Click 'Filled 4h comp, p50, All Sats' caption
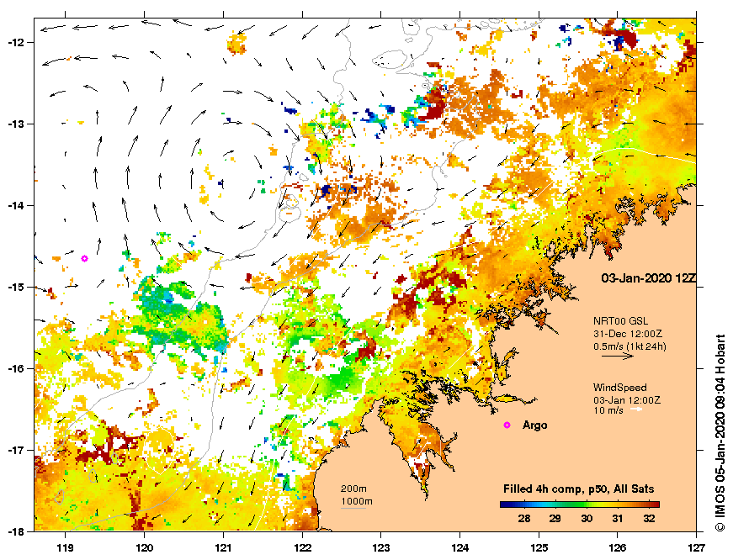The height and width of the screenshot is (560, 733). coord(579,489)
